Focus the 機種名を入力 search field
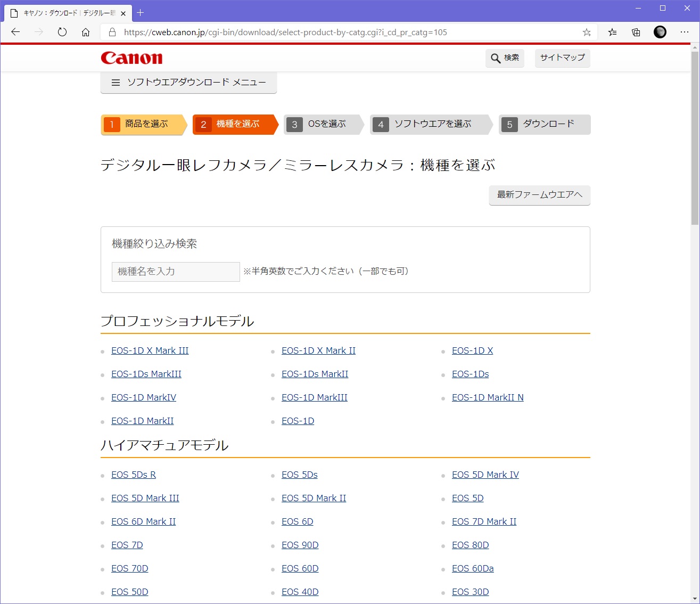Viewport: 700px width, 604px height. pos(176,272)
